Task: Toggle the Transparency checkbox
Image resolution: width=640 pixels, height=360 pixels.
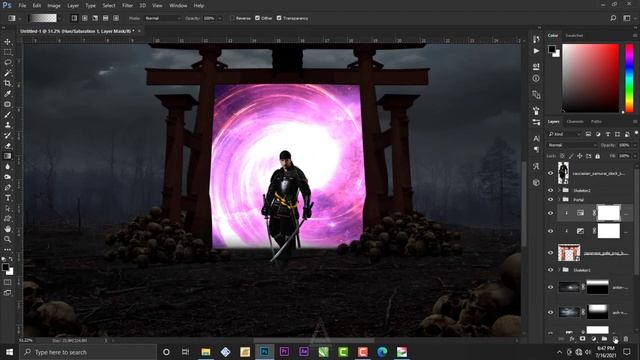Action: [x=279, y=18]
